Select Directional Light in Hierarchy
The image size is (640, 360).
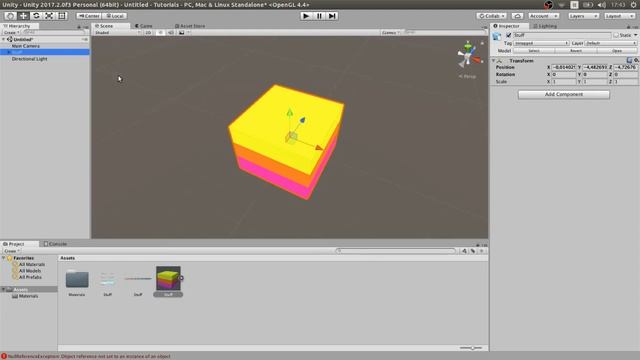point(29,59)
